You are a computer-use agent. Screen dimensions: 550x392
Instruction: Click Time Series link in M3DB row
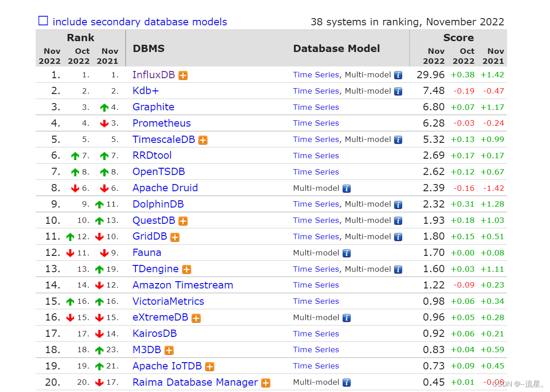click(316, 349)
